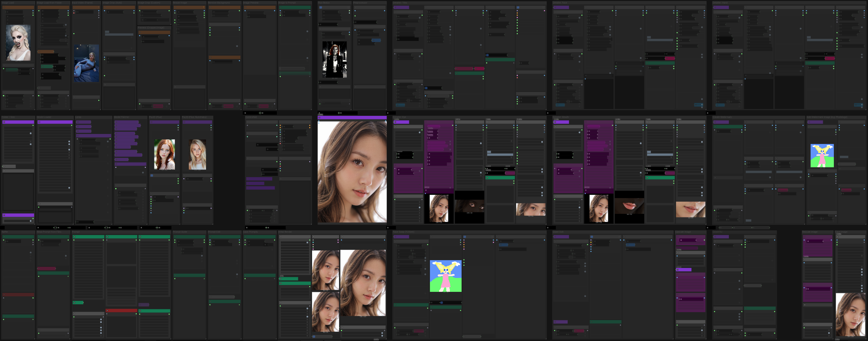Click the "Detailer: Eye" group title
Screen dimensions: 868x341
pos(400,117)
